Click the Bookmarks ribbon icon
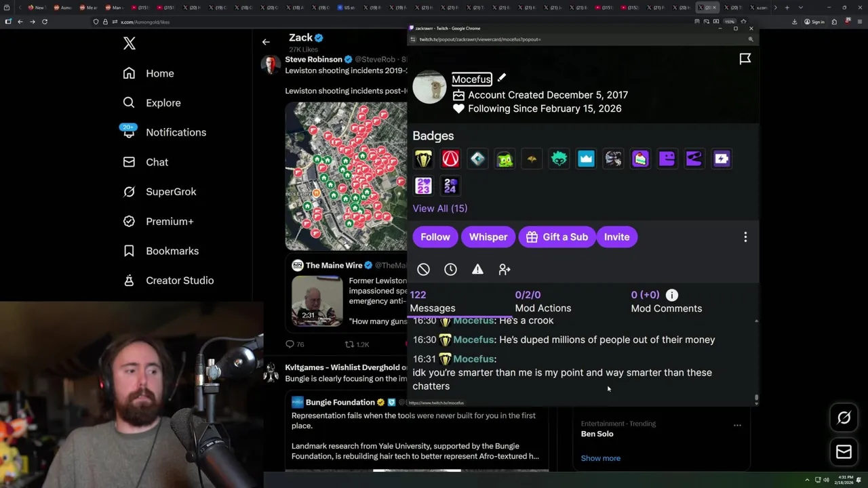 (x=129, y=251)
